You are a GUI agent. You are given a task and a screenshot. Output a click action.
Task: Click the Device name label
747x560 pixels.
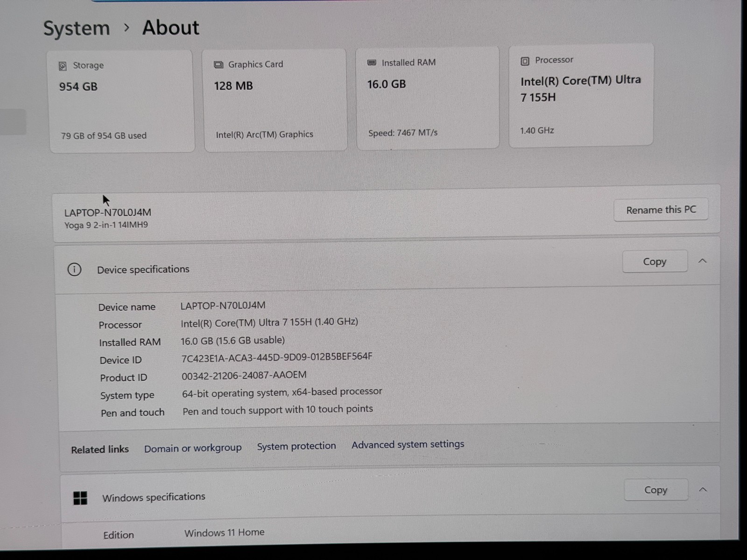point(127,308)
